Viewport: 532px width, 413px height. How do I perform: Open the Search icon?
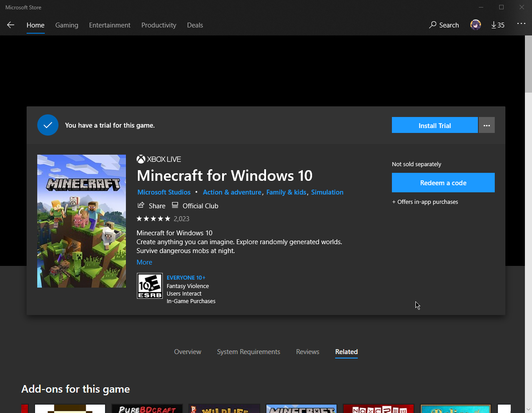click(433, 25)
